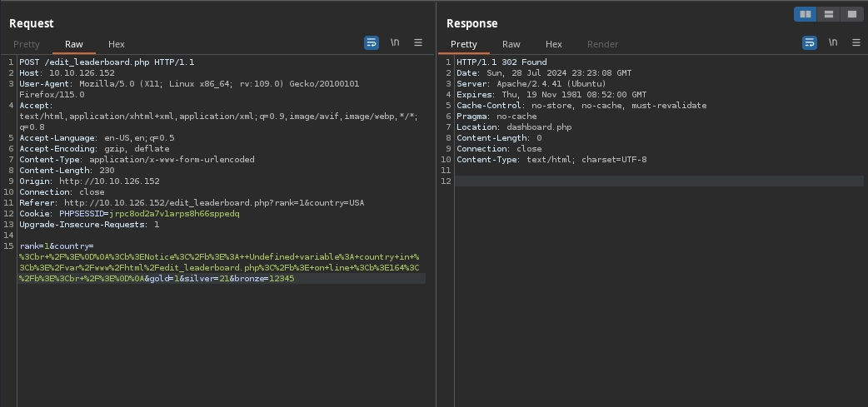Open the Response panel hamburger options menu
Viewport: 868px width, 407px height.
pos(856,42)
